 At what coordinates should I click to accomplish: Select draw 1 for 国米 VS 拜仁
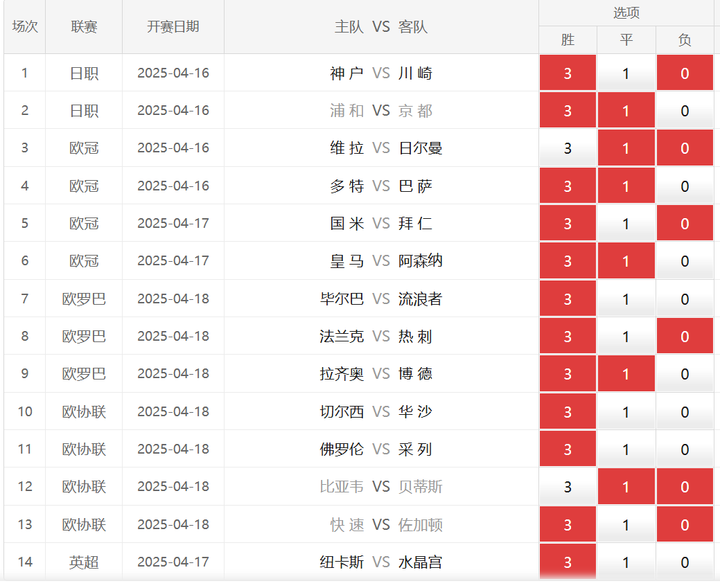[626, 223]
